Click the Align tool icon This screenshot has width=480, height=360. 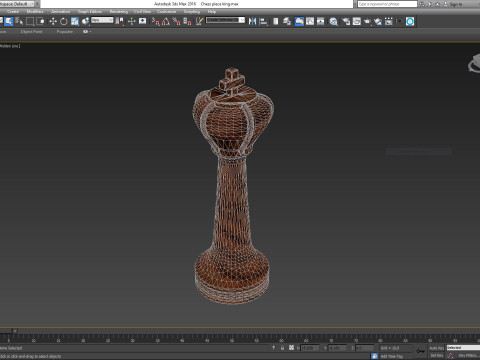pyautogui.click(x=263, y=21)
